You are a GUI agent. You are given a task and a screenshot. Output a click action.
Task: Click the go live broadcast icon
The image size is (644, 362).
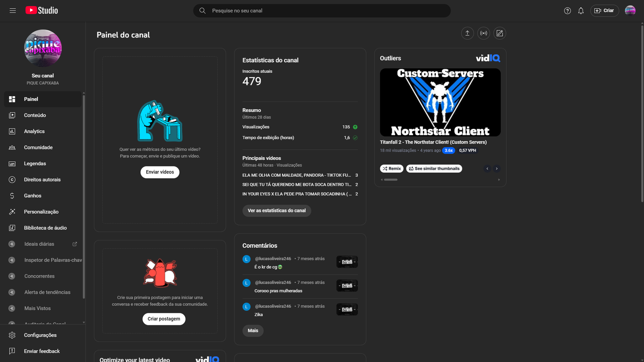pos(483,33)
